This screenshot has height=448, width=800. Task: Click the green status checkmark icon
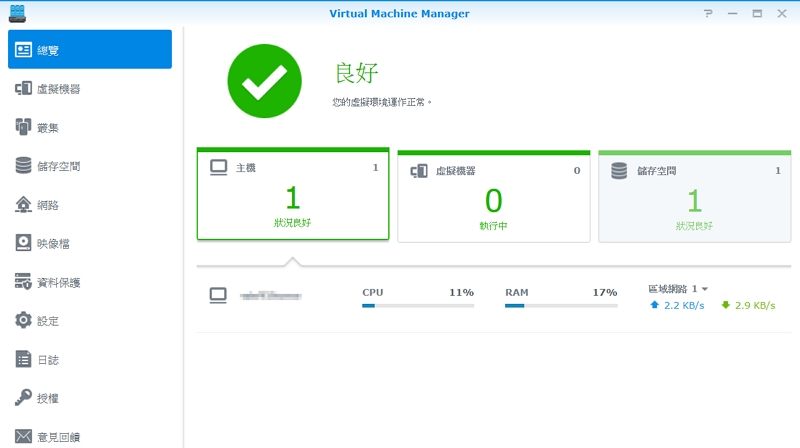tap(265, 82)
